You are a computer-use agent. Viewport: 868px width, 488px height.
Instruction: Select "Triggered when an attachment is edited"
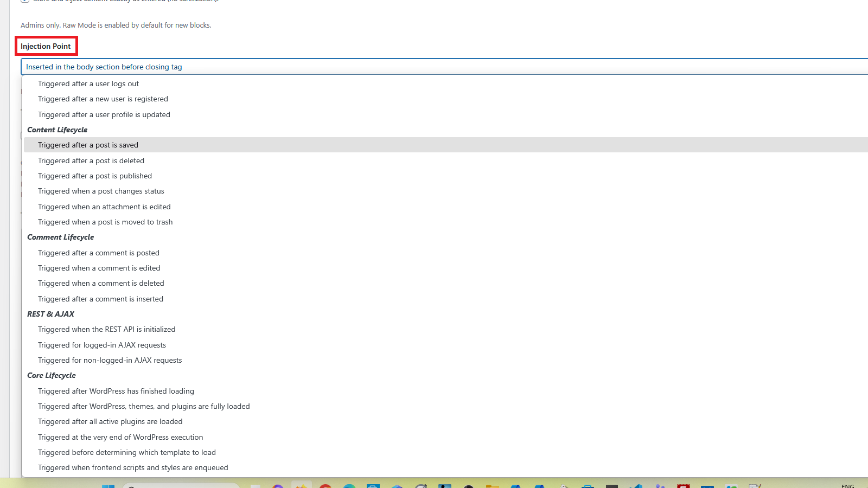(445, 207)
